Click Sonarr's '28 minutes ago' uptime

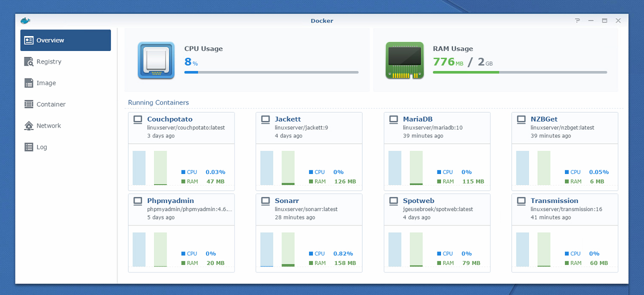tap(295, 217)
